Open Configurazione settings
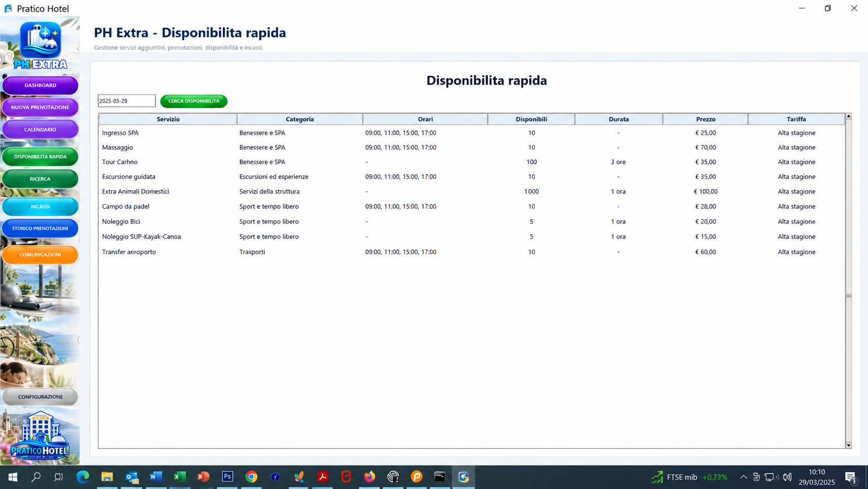The width and height of the screenshot is (868, 489). [x=40, y=397]
